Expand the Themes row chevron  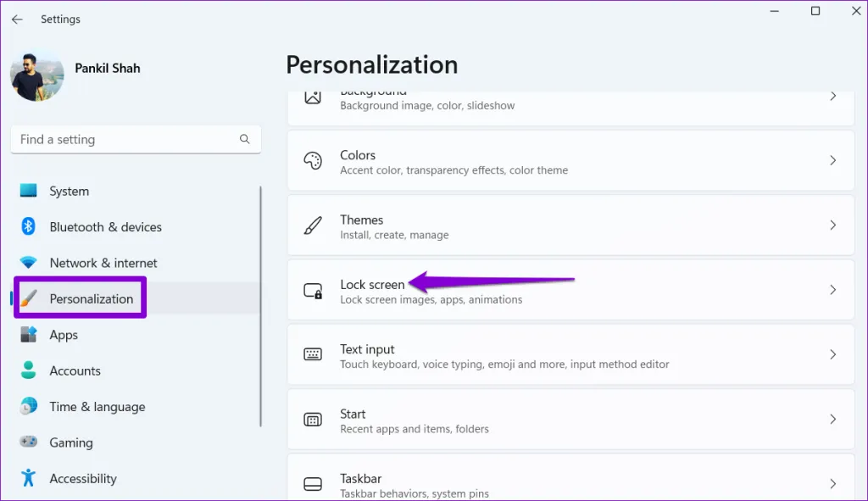pos(832,225)
